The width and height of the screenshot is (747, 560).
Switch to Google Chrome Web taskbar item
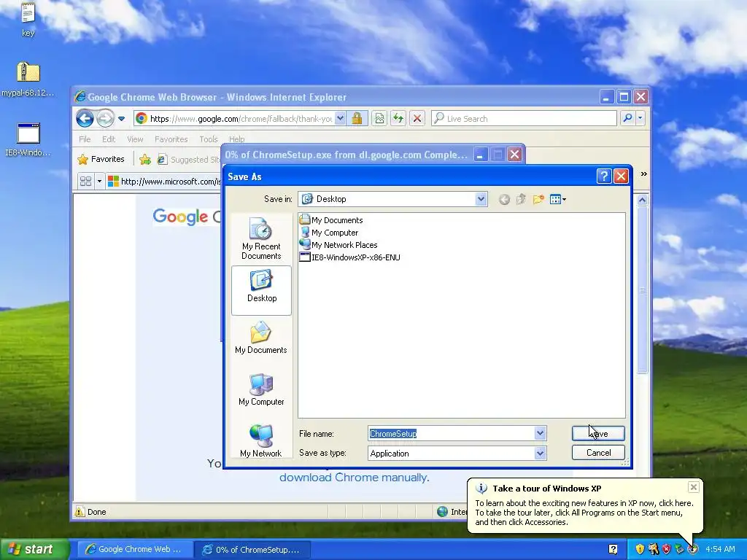(x=134, y=549)
